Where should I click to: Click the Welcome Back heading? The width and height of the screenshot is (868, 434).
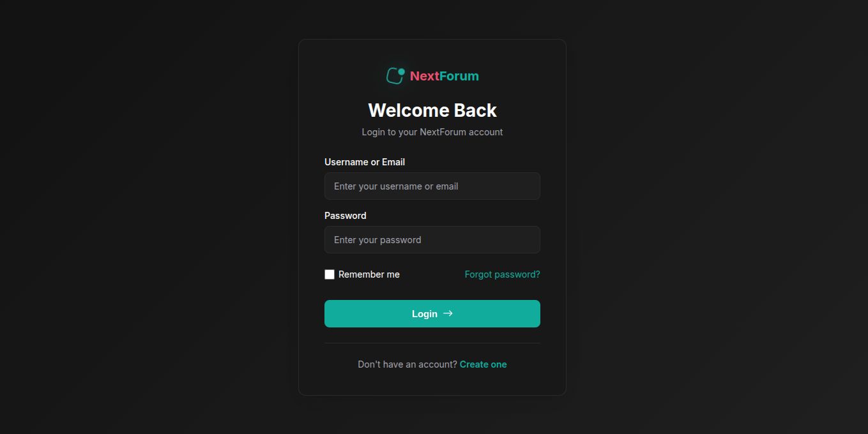click(432, 110)
